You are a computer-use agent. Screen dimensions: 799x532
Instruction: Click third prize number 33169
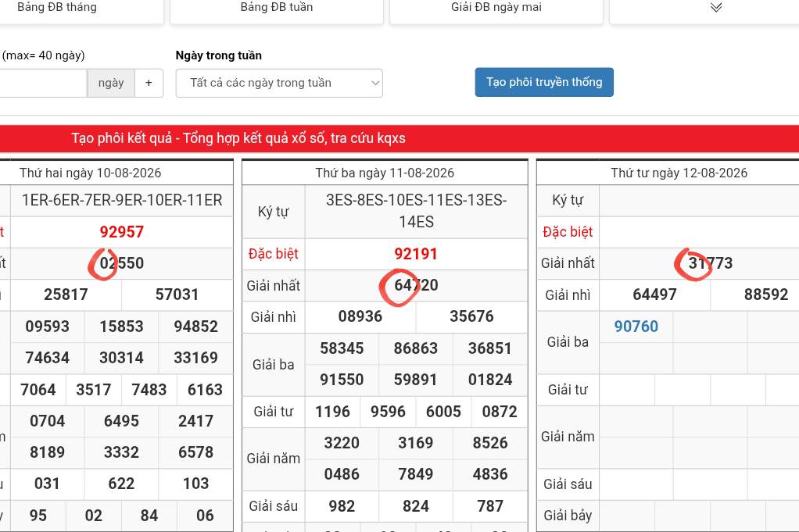[195, 358]
